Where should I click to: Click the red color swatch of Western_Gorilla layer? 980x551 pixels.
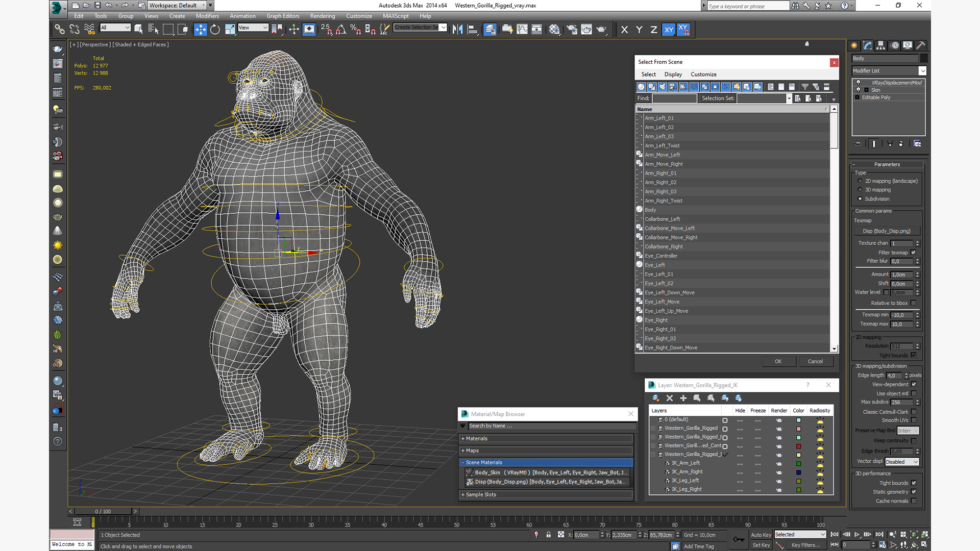799,446
